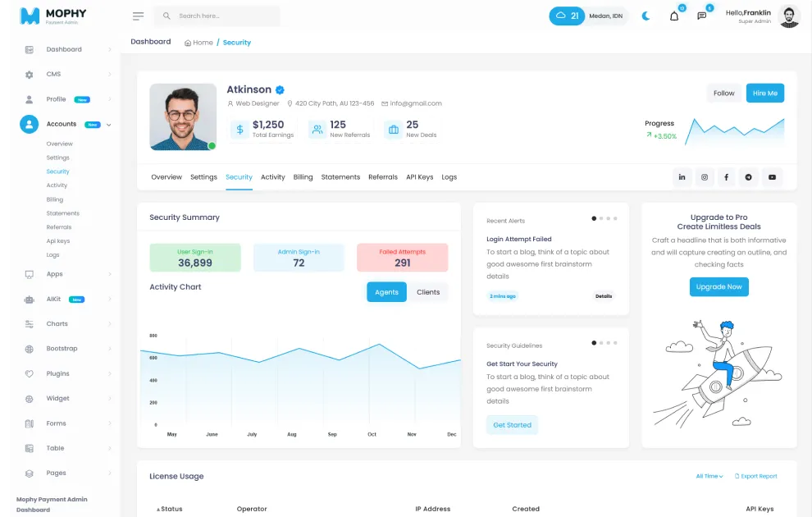Click the search magnifier icon

click(x=167, y=16)
